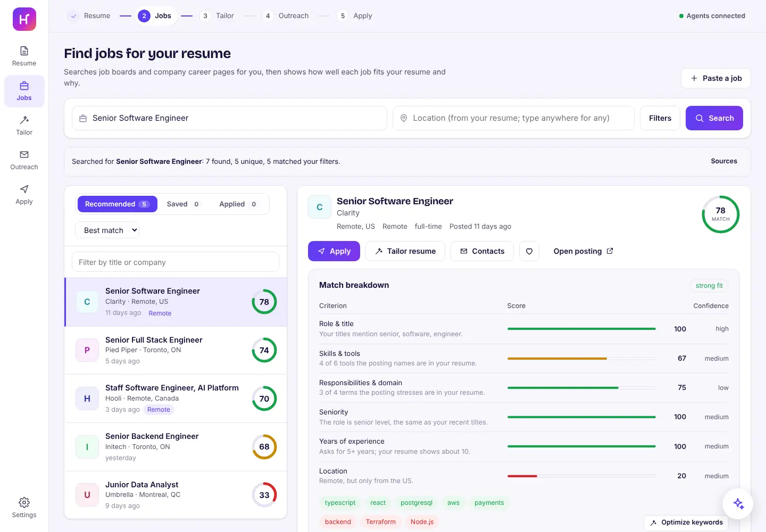Focus the Filter by title or company field

point(176,262)
